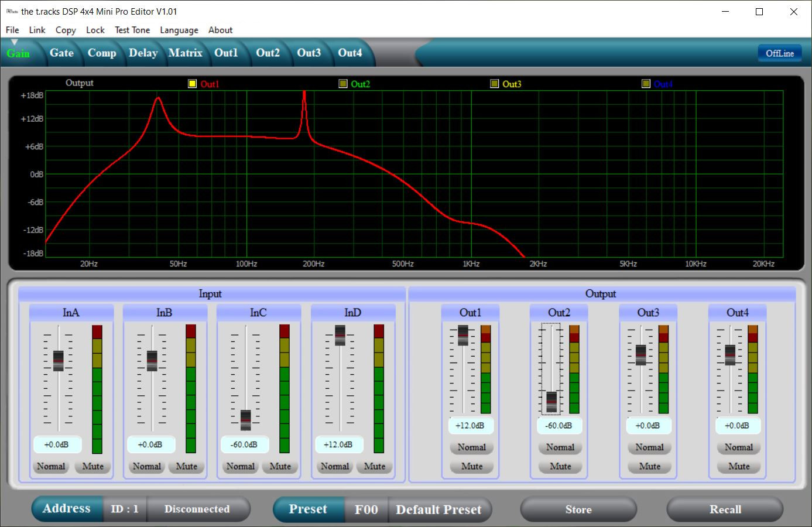This screenshot has height=527, width=812.
Task: Click the app icon in title bar
Action: coord(12,12)
